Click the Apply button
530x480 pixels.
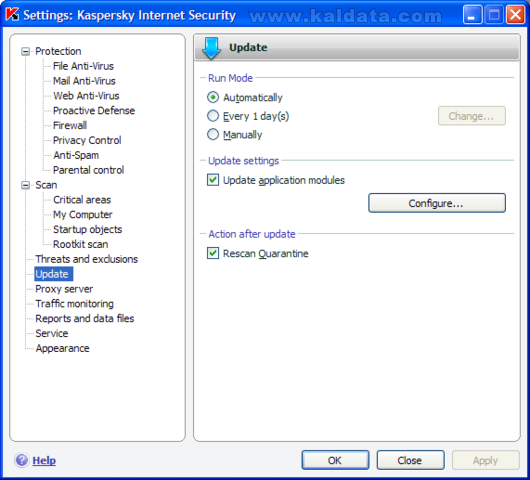(x=485, y=460)
